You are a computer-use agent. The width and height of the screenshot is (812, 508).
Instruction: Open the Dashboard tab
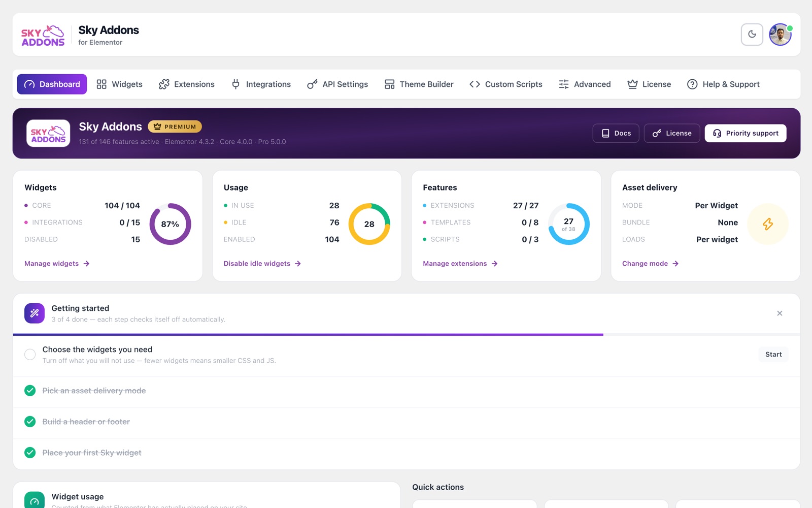click(x=52, y=84)
